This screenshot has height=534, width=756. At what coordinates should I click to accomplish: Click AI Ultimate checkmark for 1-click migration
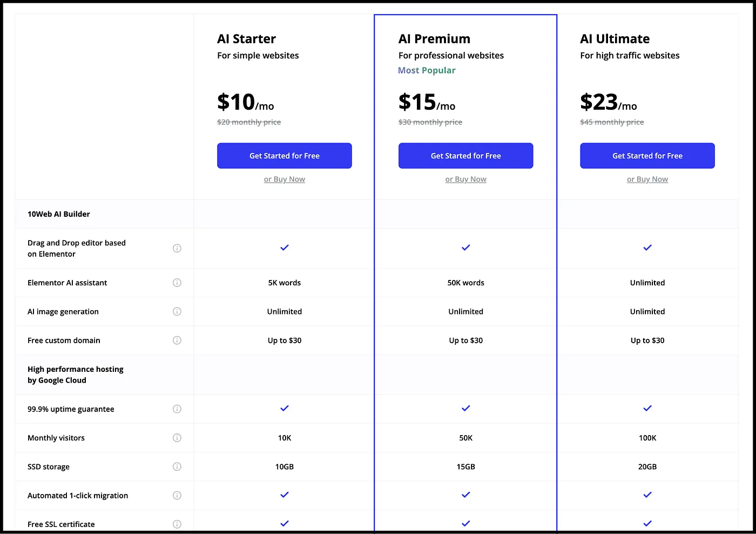tap(647, 495)
